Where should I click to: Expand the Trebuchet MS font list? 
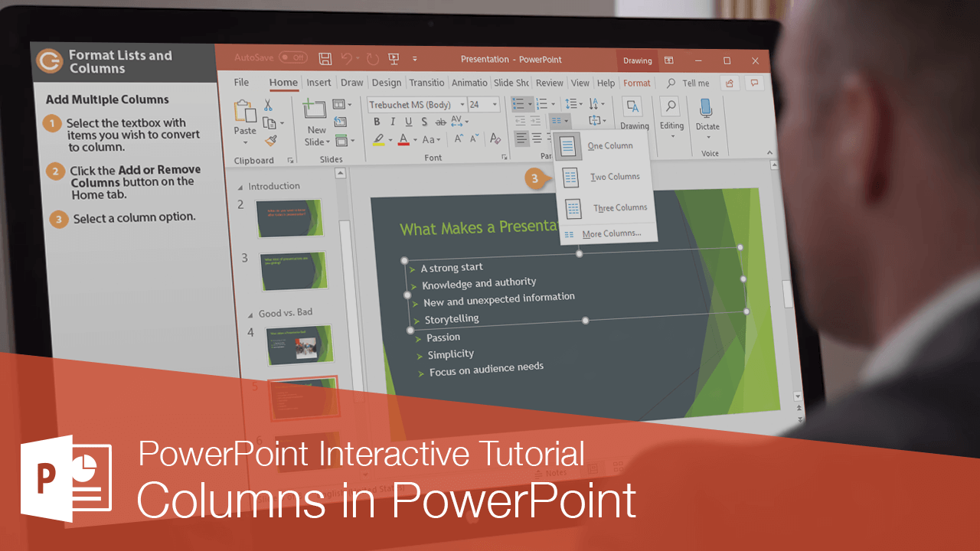click(462, 103)
